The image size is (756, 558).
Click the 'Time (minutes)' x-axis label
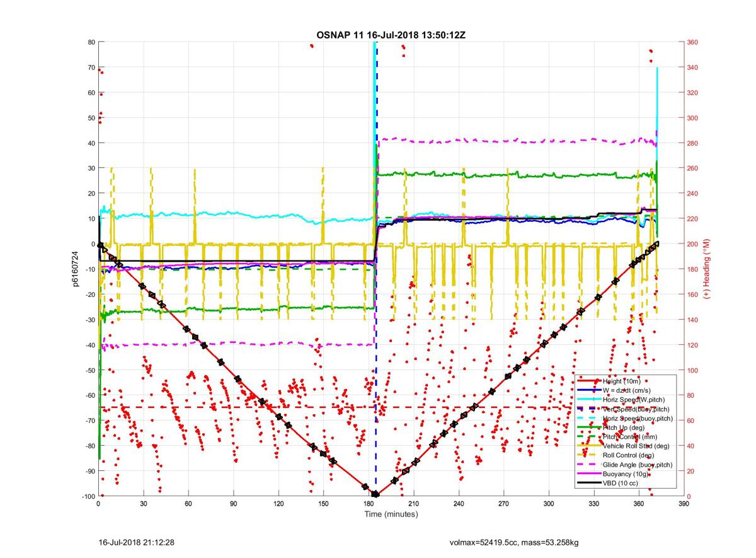click(x=391, y=514)
